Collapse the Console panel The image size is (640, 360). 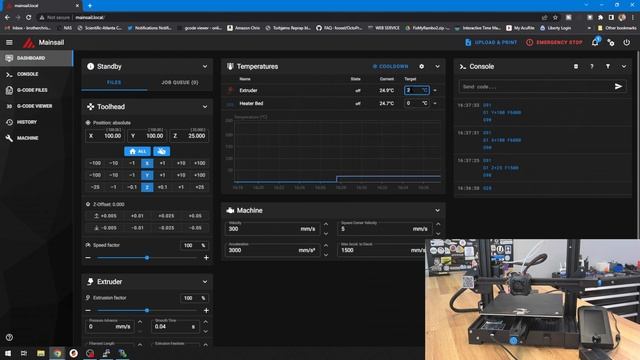(x=624, y=67)
